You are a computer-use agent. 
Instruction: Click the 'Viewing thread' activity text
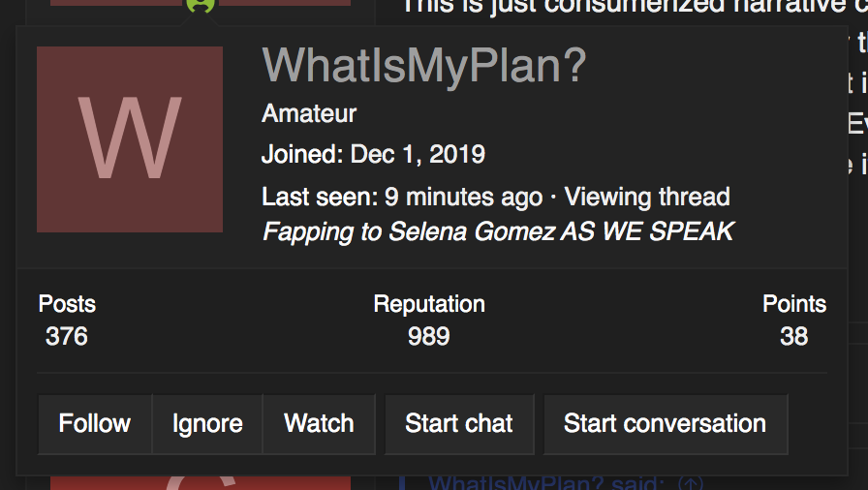647,197
